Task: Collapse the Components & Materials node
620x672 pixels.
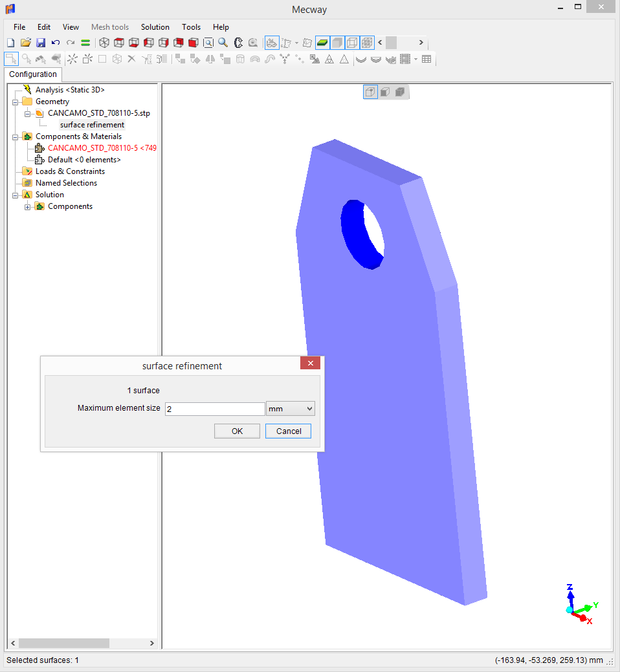Action: 16,136
